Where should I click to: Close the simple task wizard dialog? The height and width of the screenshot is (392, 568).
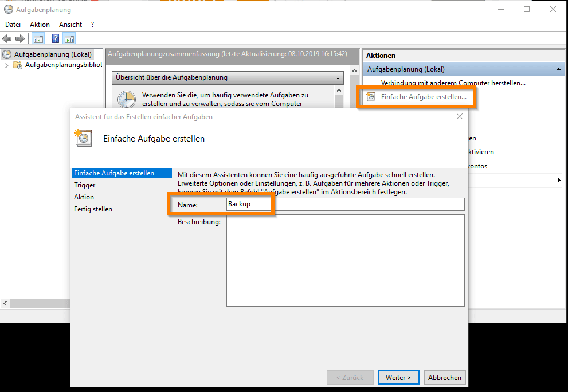(459, 116)
